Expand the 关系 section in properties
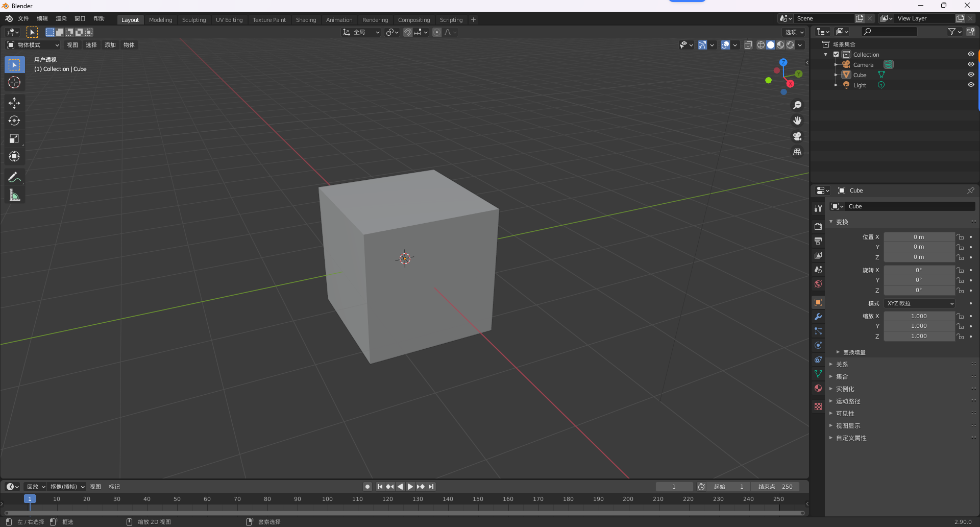The height and width of the screenshot is (527, 980). tap(842, 364)
